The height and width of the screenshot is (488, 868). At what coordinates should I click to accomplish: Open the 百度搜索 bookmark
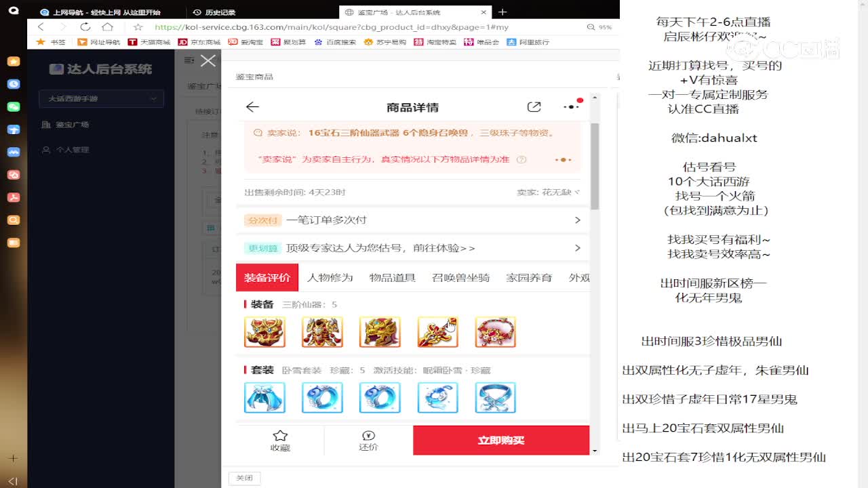[335, 42]
